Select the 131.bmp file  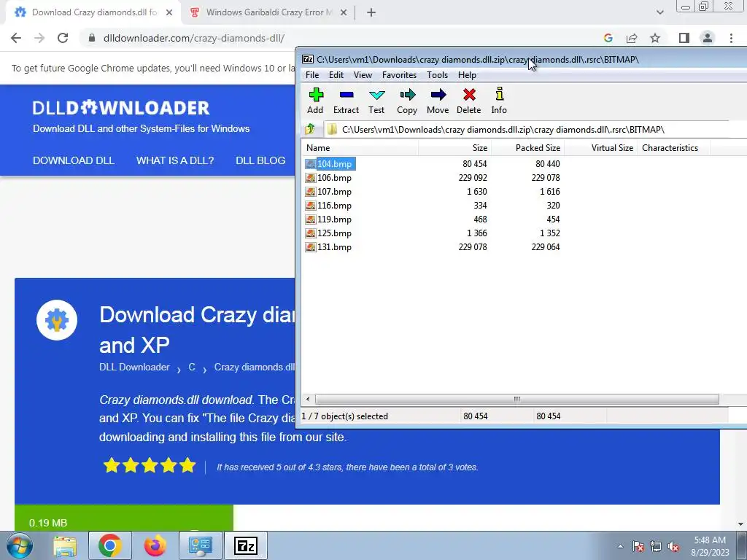tap(329, 246)
